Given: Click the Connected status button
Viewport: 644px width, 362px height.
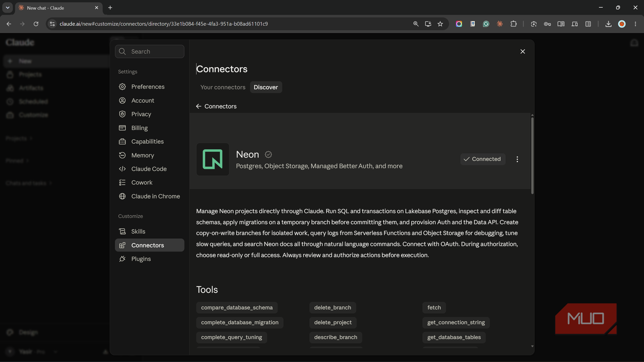Looking at the screenshot, I should click(483, 159).
